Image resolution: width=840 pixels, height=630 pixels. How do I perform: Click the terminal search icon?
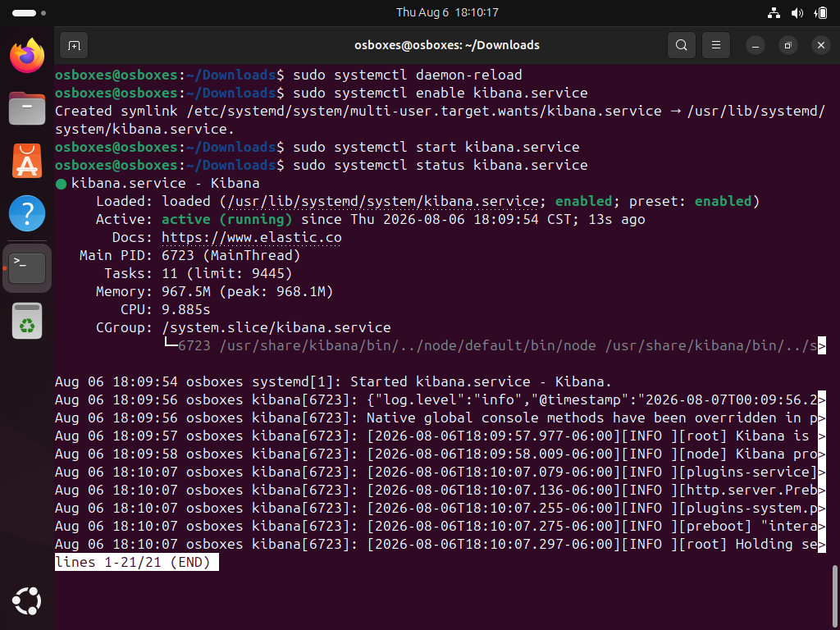point(682,46)
